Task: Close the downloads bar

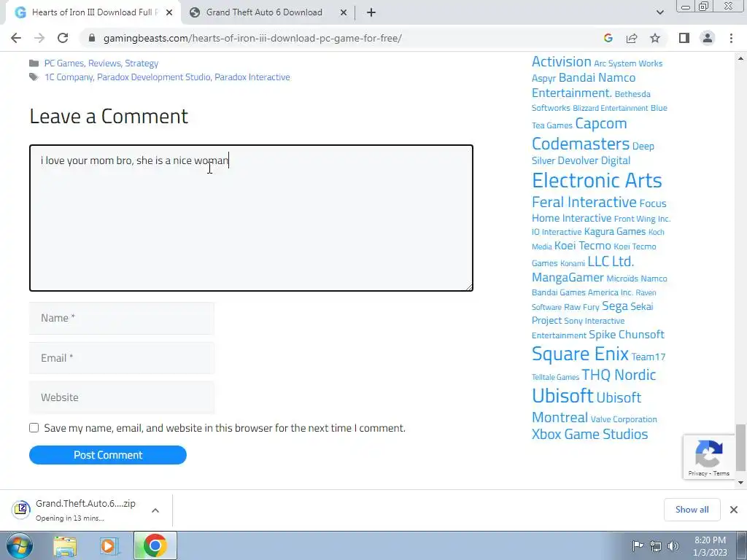Action: pos(734,510)
